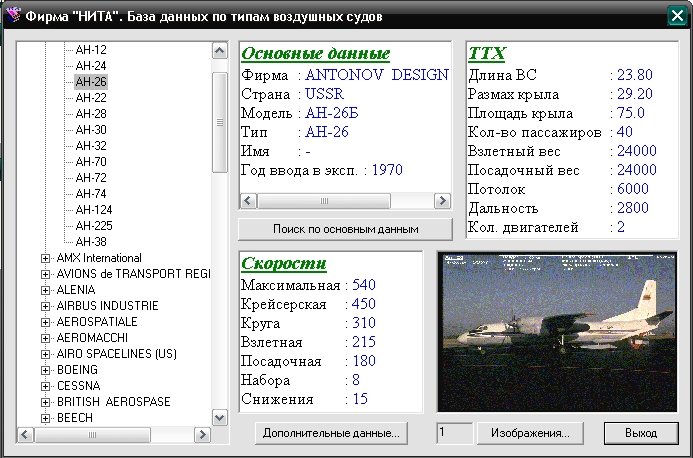The height and width of the screenshot is (458, 693).
Task: Click the 'Поиск по основным данным' button
Action: coord(345,229)
